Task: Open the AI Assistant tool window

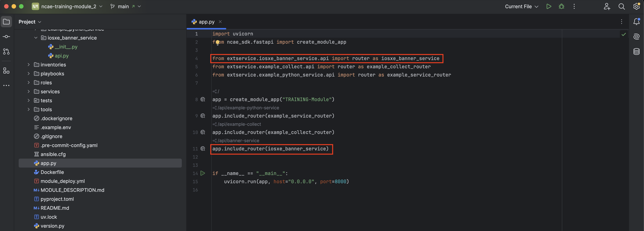Action: (x=636, y=37)
